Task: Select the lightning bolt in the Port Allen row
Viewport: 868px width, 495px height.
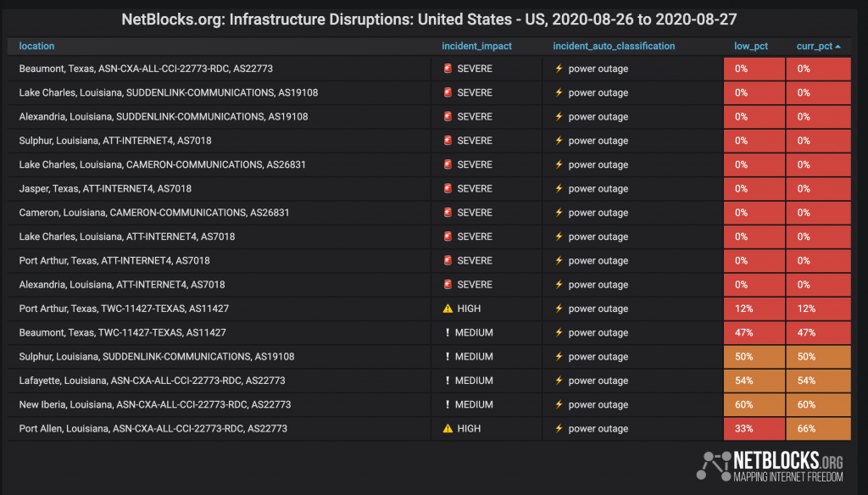Action: coord(559,429)
